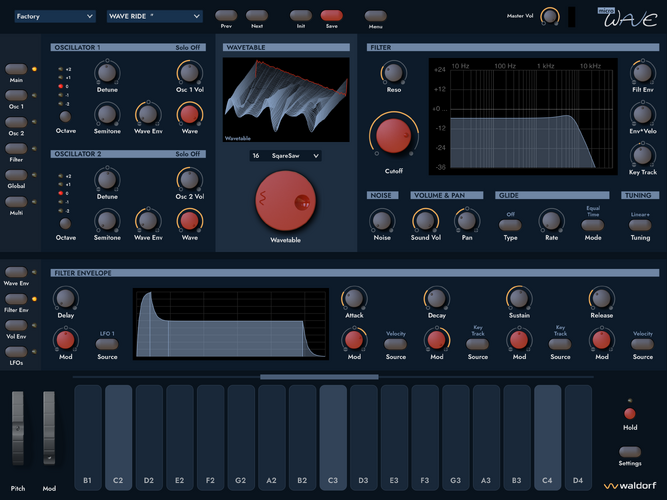Image resolution: width=667 pixels, height=500 pixels.
Task: Click Filter Envelope Decay knob
Action: 436,298
